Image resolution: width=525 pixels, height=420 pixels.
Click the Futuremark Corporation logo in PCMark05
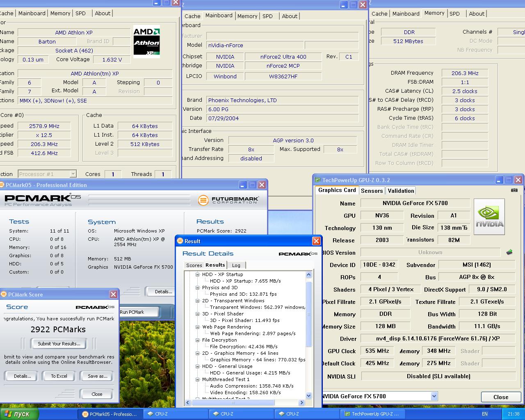(x=228, y=200)
